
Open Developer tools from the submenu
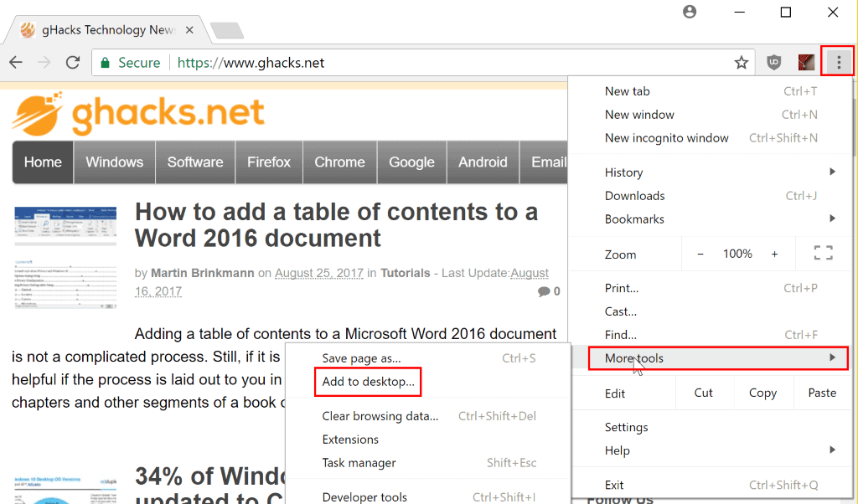pos(428,497)
